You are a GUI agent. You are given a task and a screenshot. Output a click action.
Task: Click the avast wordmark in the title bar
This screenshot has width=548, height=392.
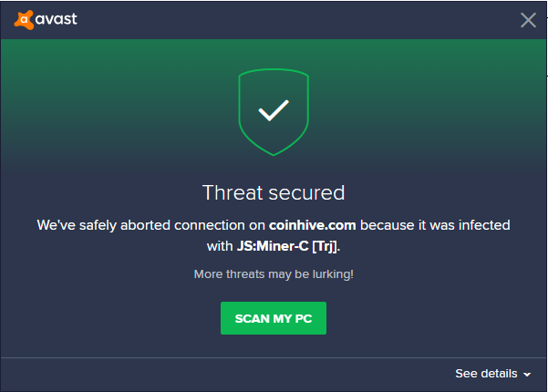(x=57, y=19)
